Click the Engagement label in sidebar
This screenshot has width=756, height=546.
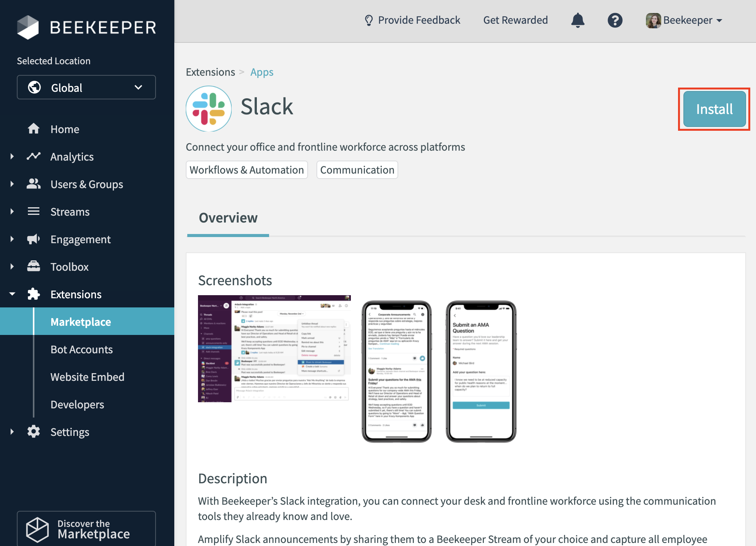[80, 239]
